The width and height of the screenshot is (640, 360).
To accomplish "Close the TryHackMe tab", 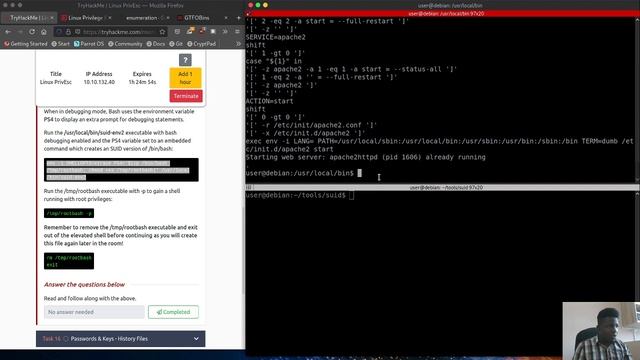I will coord(52,18).
